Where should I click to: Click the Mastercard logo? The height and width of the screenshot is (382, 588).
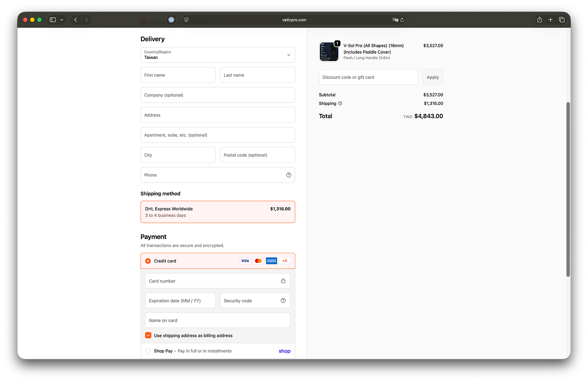[x=258, y=261]
